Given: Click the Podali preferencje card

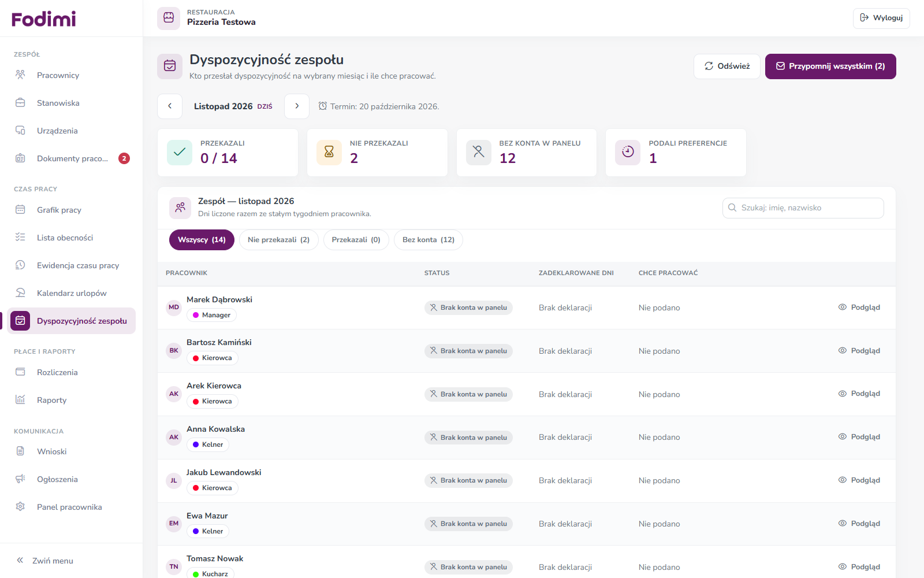Looking at the screenshot, I should click(x=676, y=153).
